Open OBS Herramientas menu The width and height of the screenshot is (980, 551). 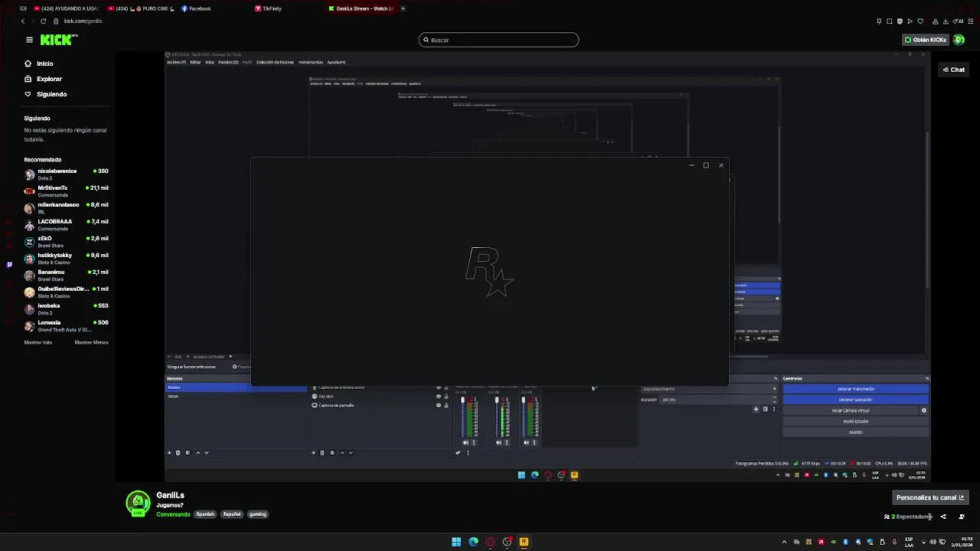click(x=311, y=62)
